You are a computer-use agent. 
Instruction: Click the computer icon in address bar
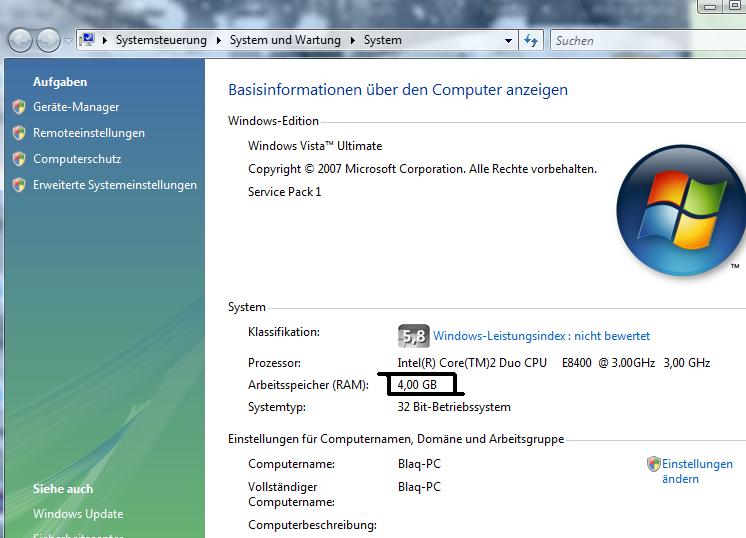pos(87,40)
